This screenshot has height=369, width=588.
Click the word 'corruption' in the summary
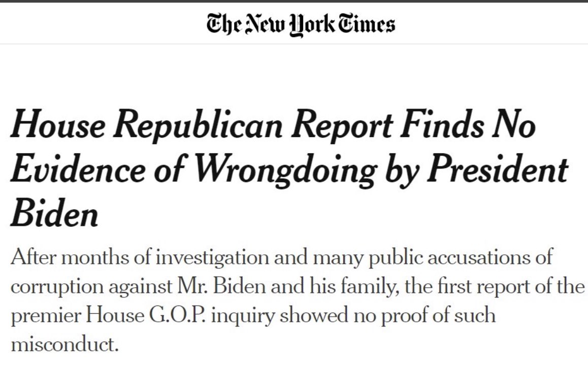(57, 287)
